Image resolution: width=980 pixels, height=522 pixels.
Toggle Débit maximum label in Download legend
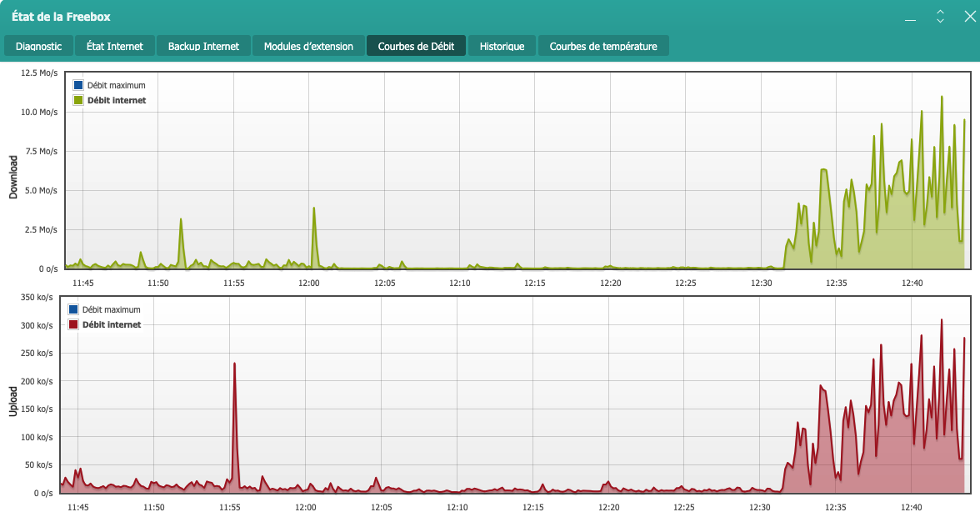[116, 85]
